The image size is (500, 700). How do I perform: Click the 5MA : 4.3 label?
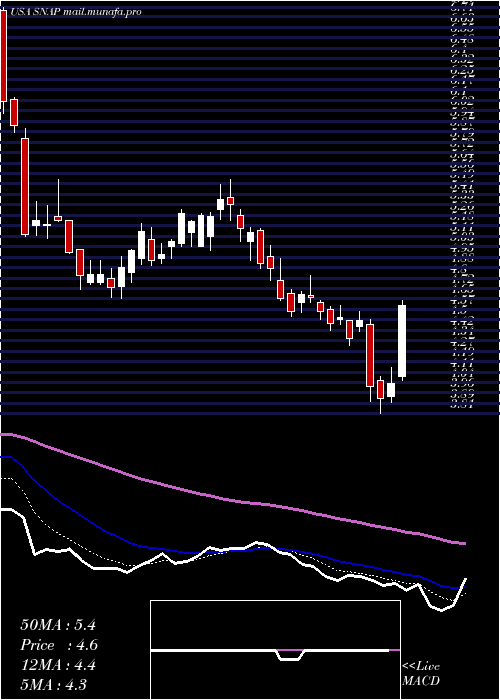pos(54,684)
